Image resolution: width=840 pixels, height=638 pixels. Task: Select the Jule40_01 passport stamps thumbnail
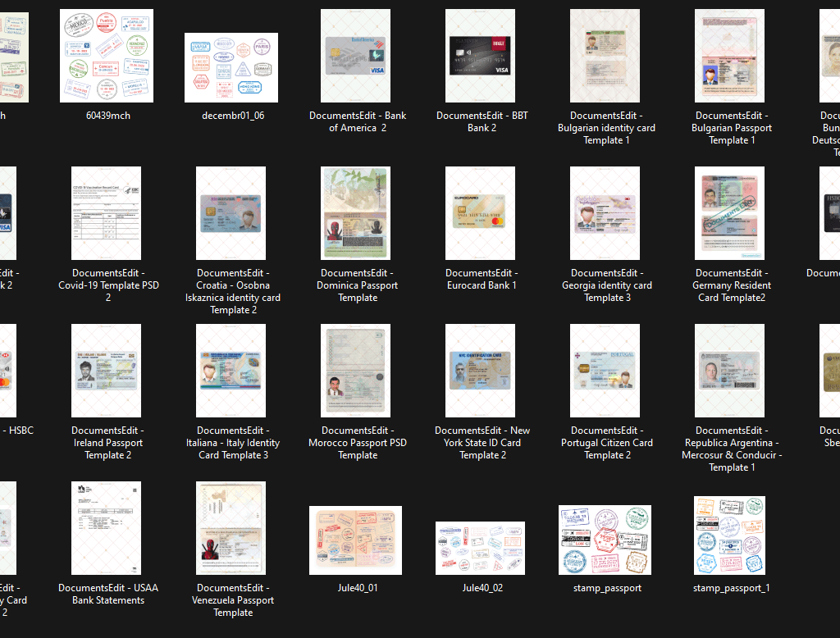[x=356, y=540]
